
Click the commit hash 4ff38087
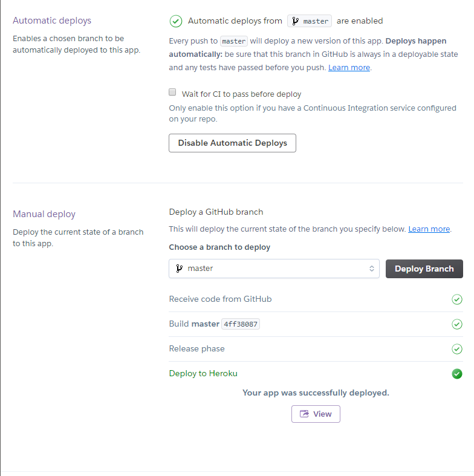click(x=241, y=324)
